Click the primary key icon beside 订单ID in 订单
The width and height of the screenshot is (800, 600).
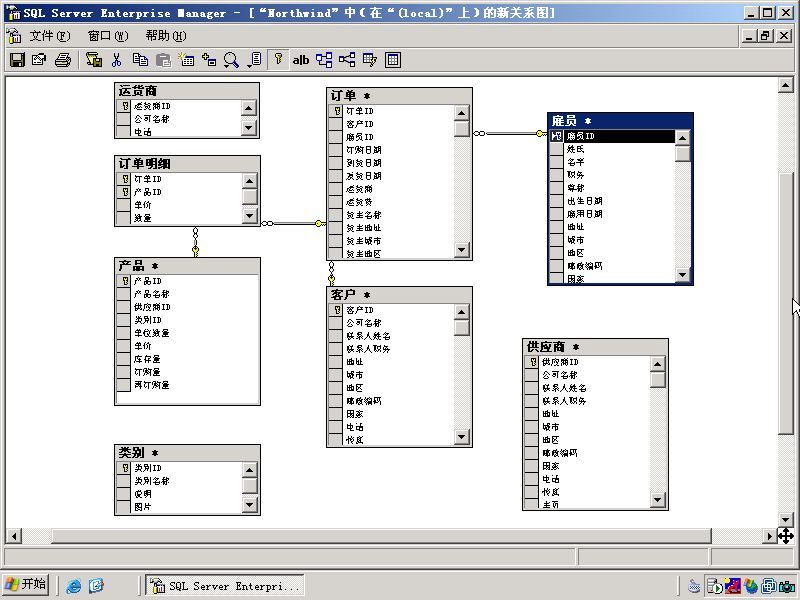[337, 111]
